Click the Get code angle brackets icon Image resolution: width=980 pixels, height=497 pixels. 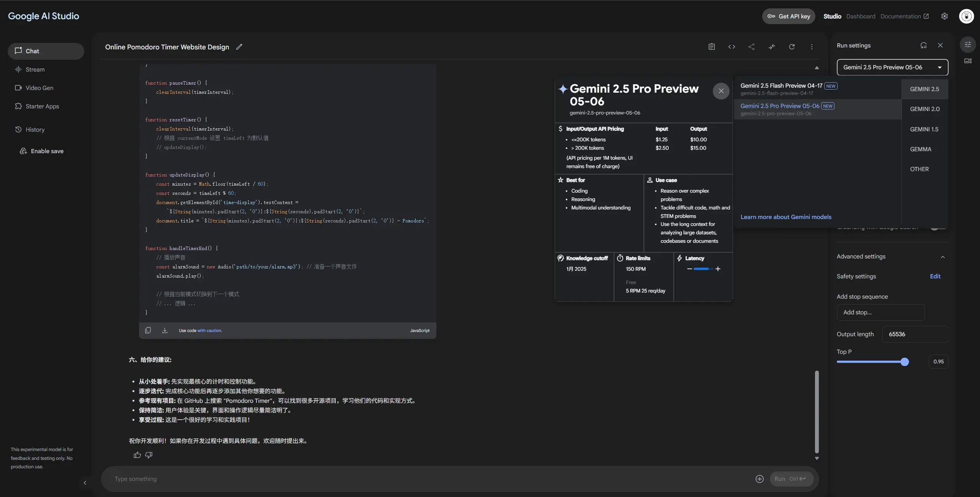point(732,47)
